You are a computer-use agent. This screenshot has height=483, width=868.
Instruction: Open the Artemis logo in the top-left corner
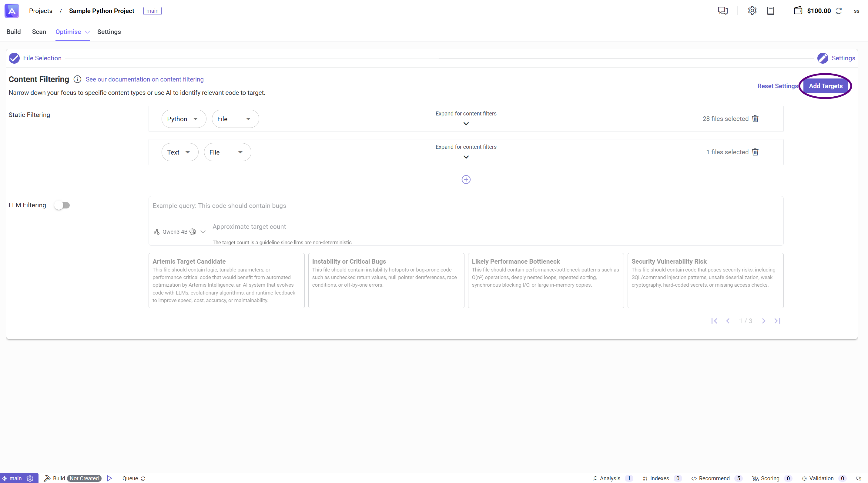tap(12, 11)
